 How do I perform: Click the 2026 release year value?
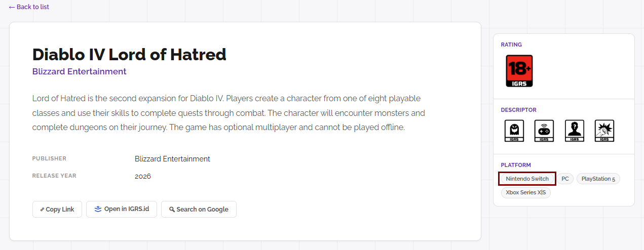[x=143, y=176]
